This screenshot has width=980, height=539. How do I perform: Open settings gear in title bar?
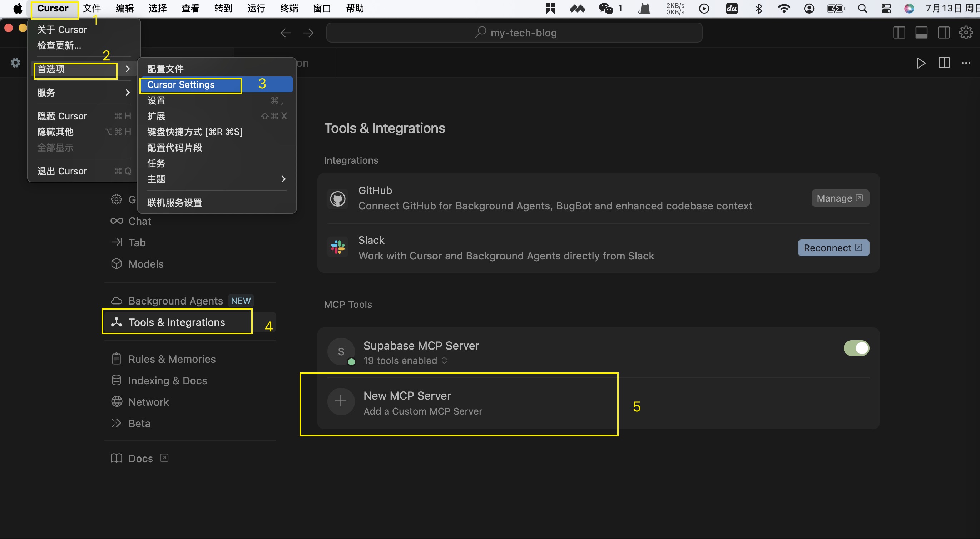point(966,32)
